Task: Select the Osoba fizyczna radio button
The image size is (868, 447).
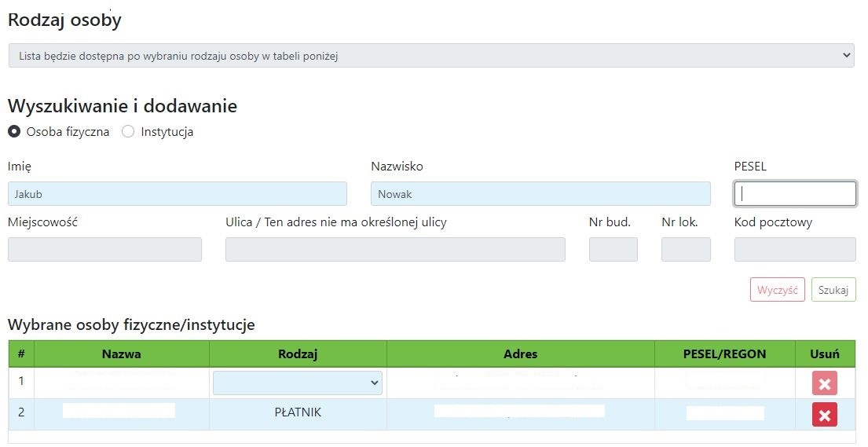Action: [14, 132]
